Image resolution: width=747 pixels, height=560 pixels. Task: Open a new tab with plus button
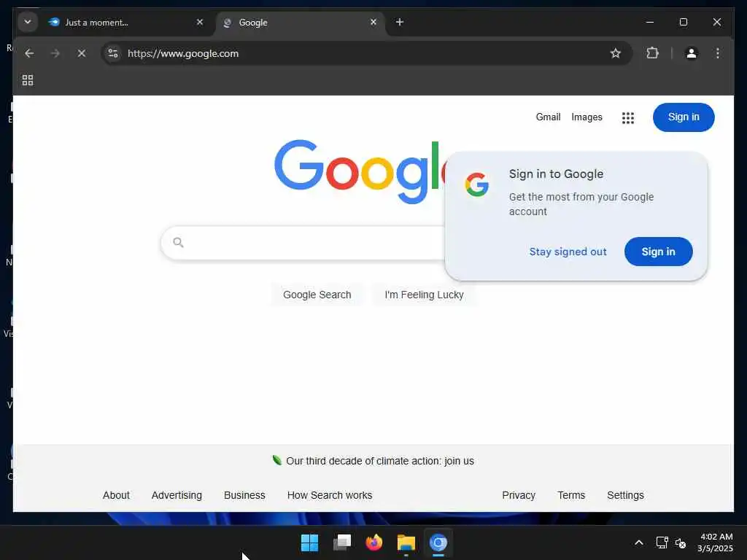pyautogui.click(x=400, y=22)
